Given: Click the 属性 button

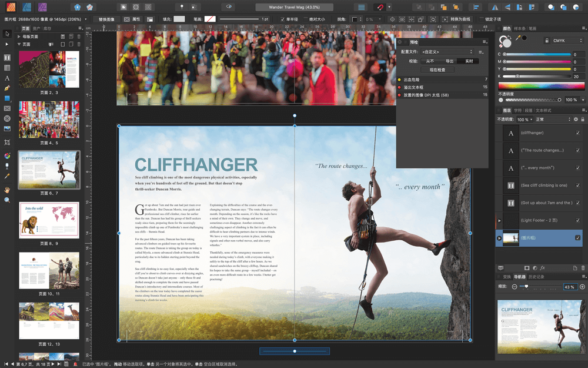Looking at the screenshot, I should click(133, 19).
